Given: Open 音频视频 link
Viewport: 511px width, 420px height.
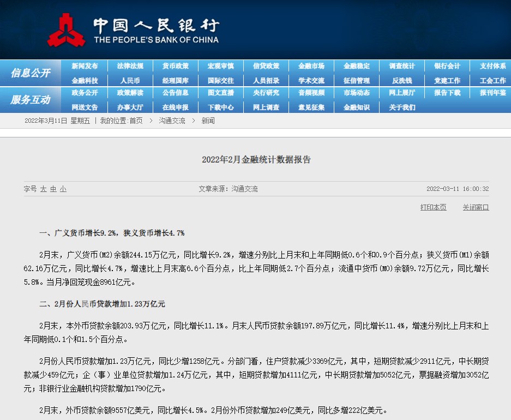Looking at the screenshot, I should pyautogui.click(x=311, y=93).
